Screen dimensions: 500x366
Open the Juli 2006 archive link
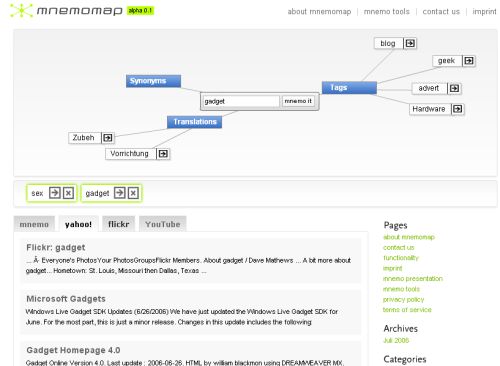point(396,340)
